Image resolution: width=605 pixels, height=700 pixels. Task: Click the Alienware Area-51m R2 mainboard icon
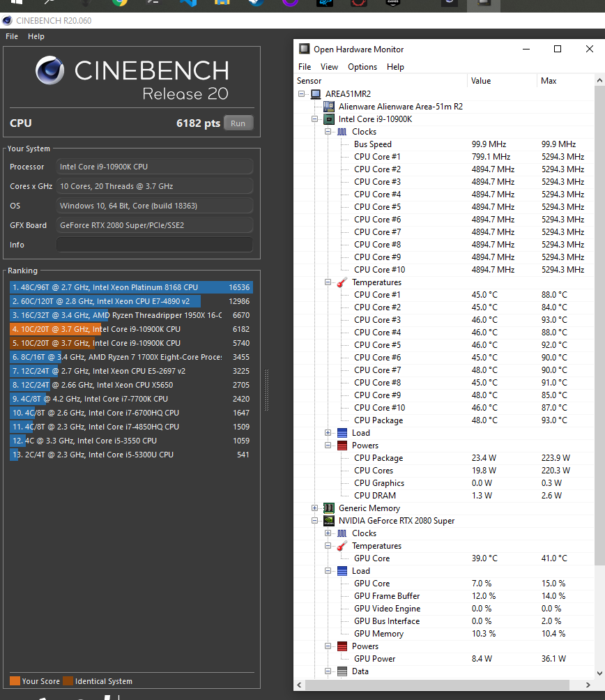[329, 106]
